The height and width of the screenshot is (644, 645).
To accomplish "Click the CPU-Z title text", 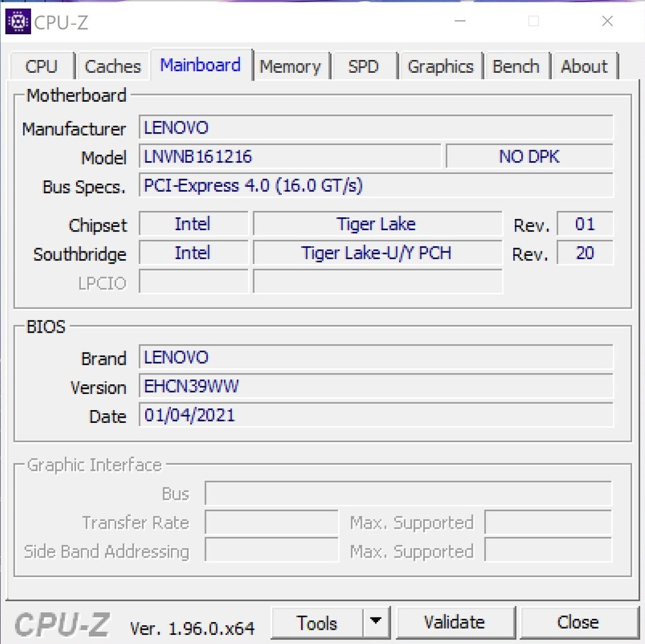I will click(61, 23).
